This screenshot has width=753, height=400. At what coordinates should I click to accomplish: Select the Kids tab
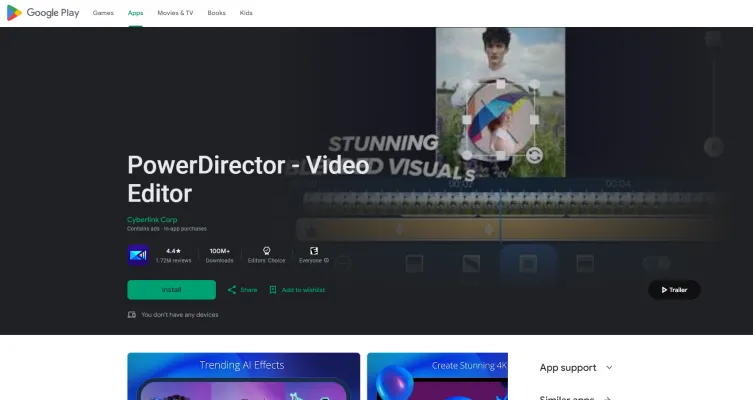[246, 13]
